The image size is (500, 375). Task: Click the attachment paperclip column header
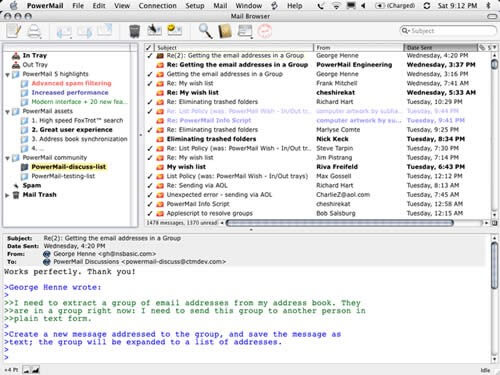[482, 48]
